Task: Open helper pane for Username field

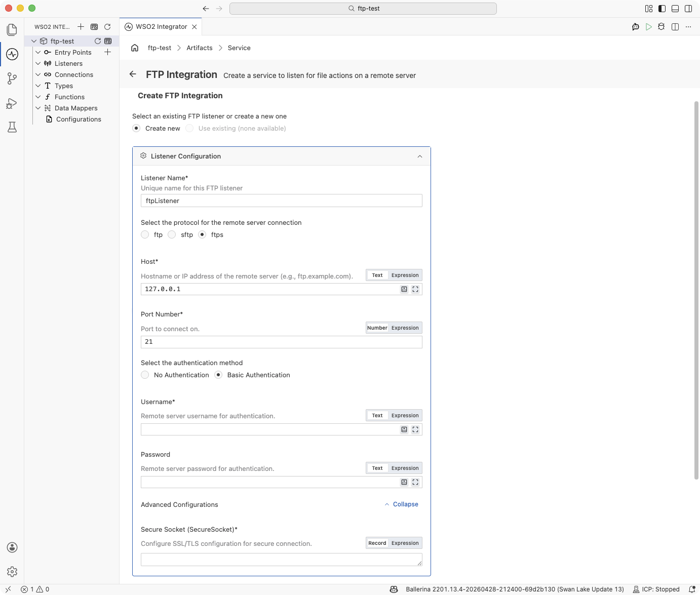Action: 404,429
